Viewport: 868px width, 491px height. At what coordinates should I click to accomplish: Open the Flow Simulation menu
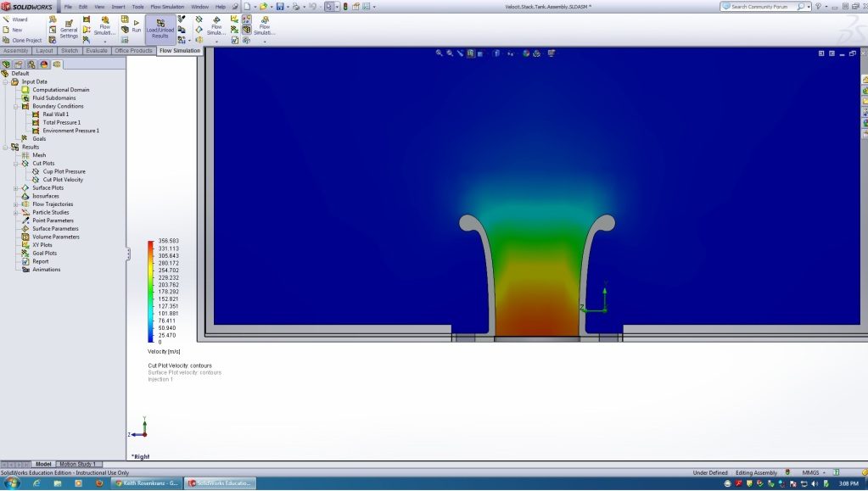[167, 7]
